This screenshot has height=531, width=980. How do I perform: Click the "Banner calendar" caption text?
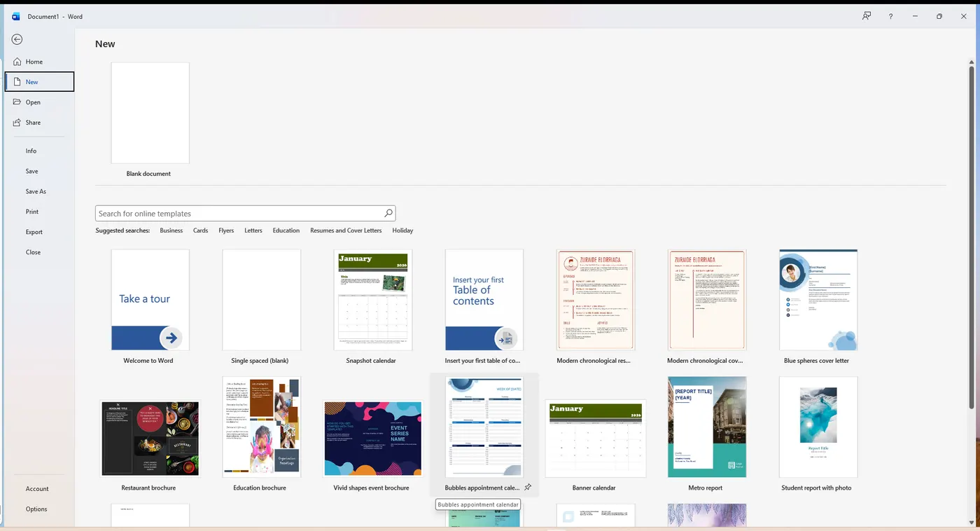[594, 488]
